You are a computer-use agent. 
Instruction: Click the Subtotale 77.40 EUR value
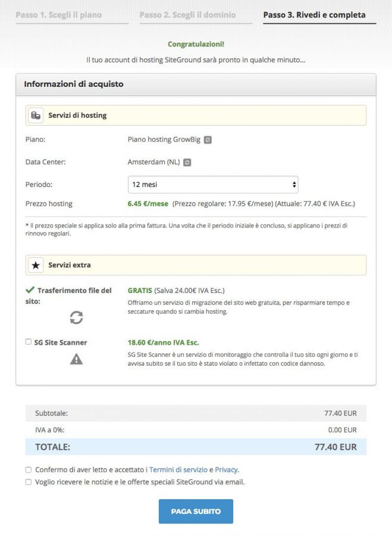(340, 413)
